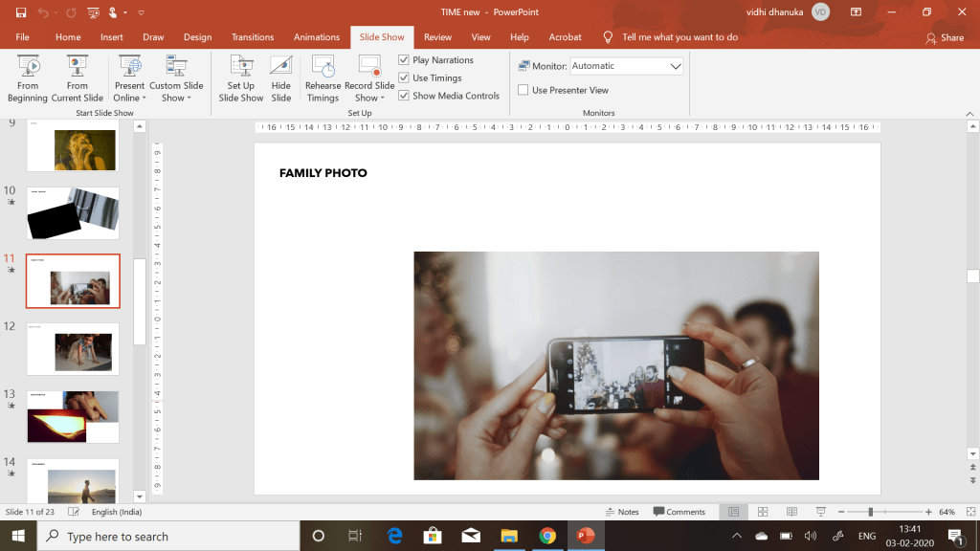This screenshot has width=980, height=551.
Task: Open the Animations ribbon tab
Action: (317, 37)
